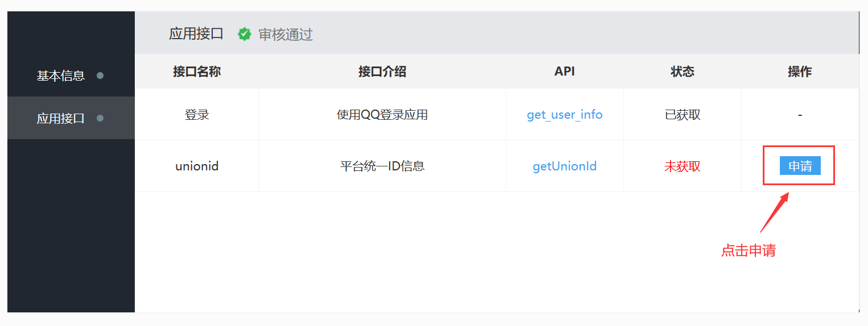
Task: Select the 登录 interface name cell
Action: point(197,115)
